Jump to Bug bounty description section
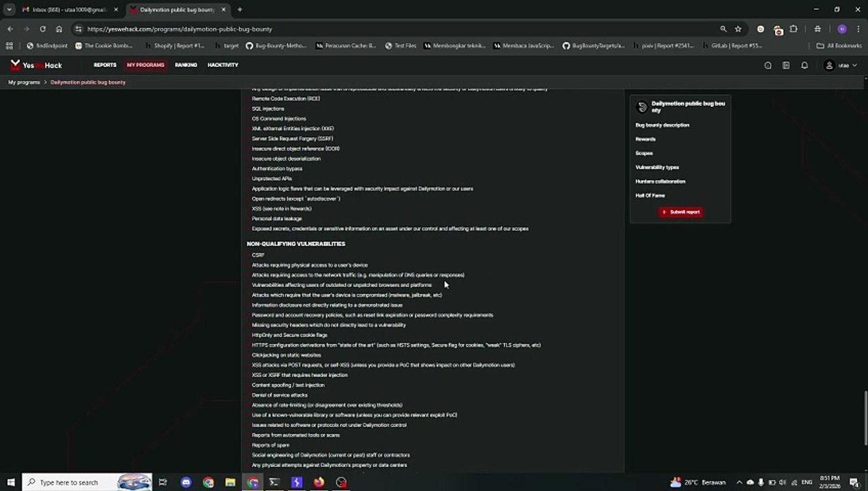 pyautogui.click(x=662, y=125)
